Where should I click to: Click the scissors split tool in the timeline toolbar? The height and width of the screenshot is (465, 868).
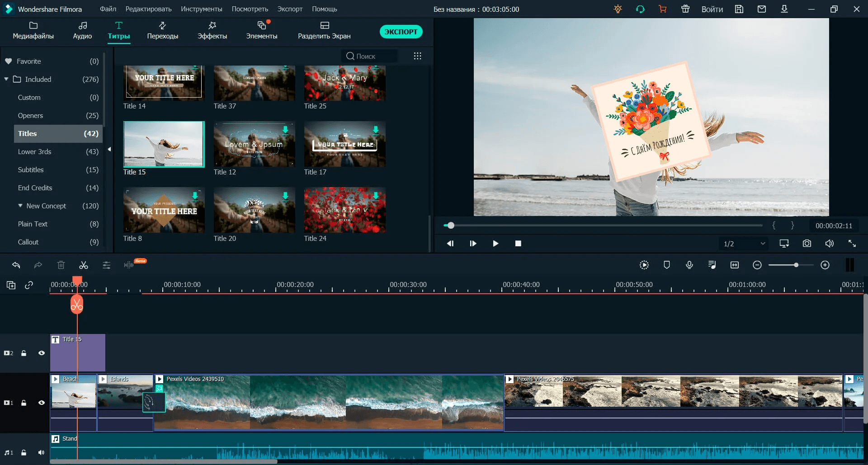pyautogui.click(x=84, y=265)
